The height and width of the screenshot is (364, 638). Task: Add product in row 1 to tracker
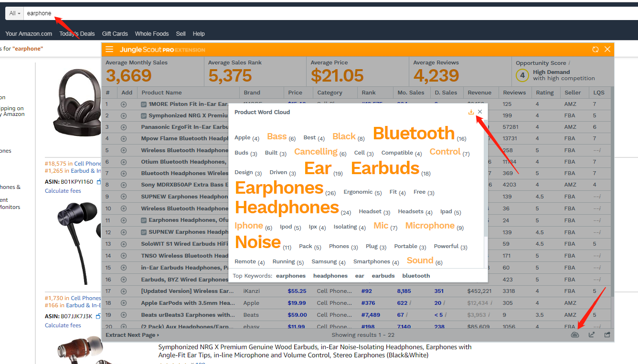[x=124, y=104]
